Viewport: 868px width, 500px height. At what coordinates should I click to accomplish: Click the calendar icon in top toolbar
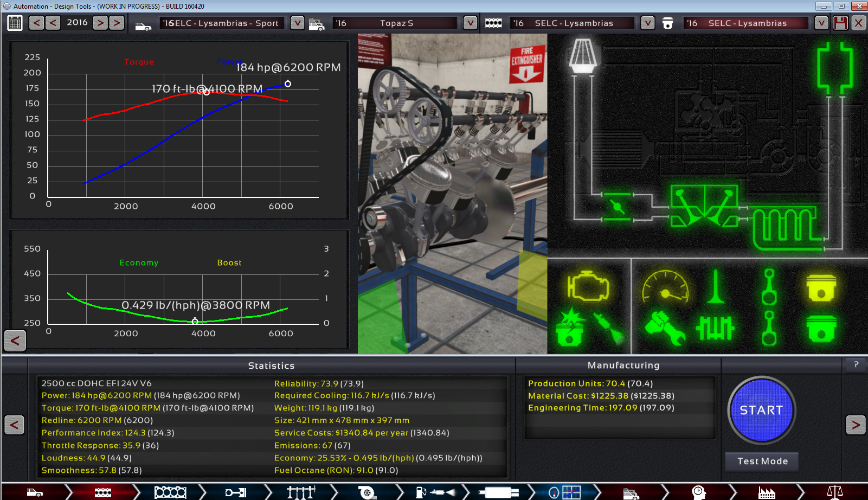click(x=15, y=23)
